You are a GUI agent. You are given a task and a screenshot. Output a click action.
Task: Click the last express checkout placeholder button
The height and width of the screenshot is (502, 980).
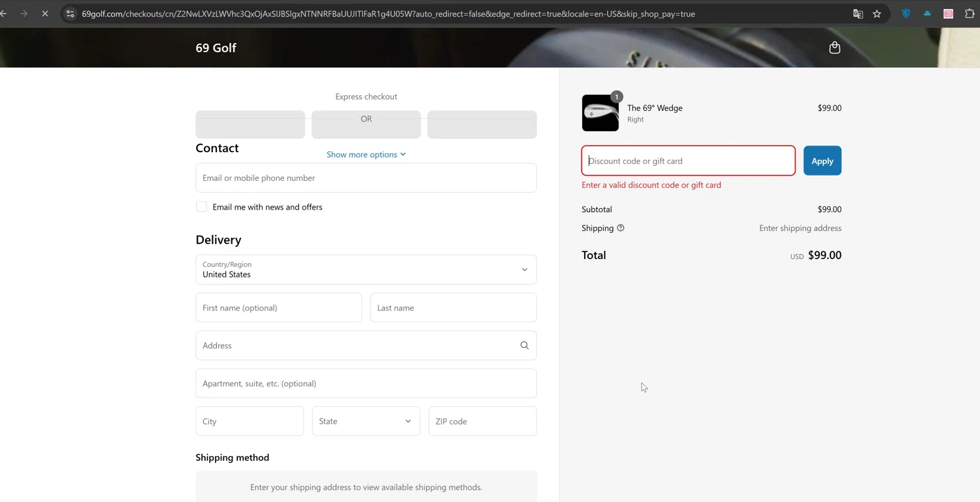click(482, 125)
